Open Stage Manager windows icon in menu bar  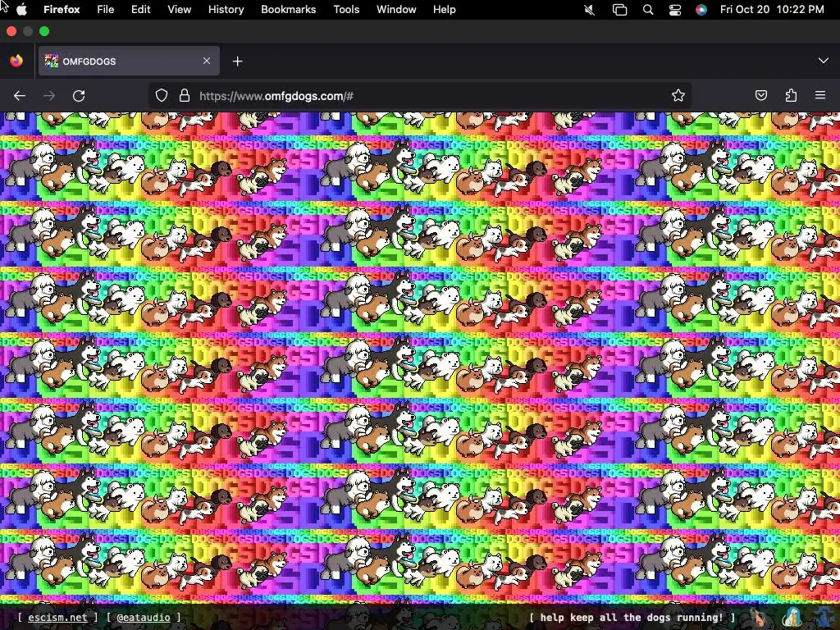pyautogui.click(x=619, y=10)
